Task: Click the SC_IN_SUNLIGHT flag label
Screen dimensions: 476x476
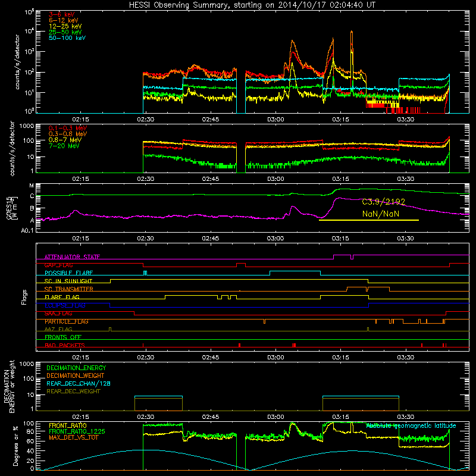Action: (x=68, y=281)
